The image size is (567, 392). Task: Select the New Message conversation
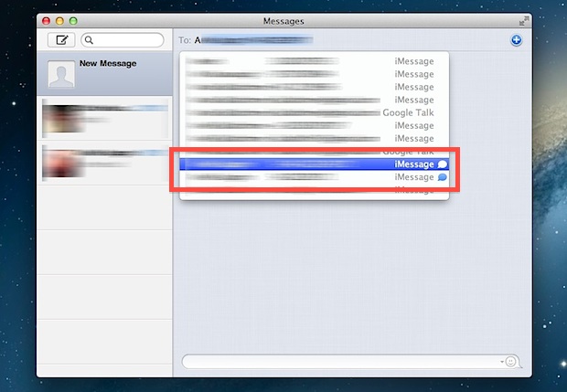[104, 73]
